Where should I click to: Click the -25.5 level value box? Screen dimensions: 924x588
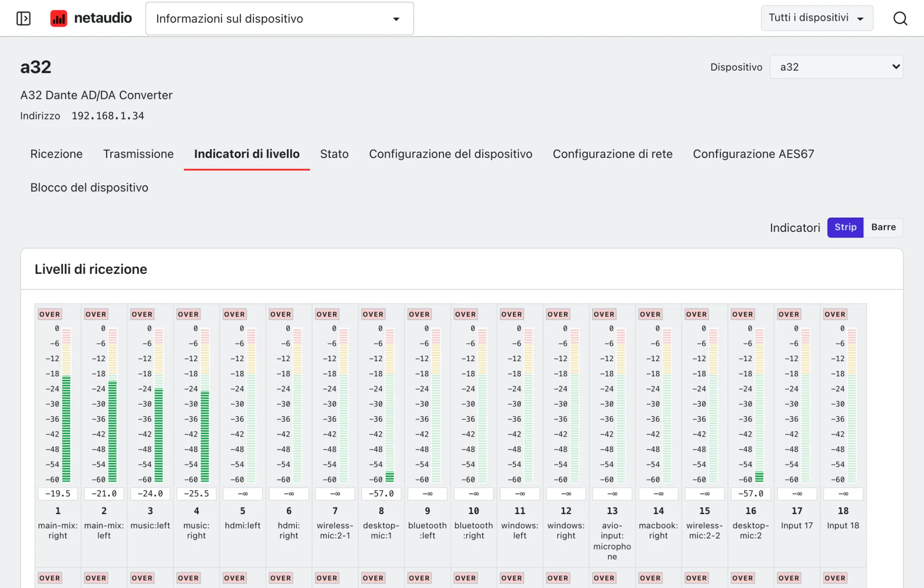tap(196, 494)
